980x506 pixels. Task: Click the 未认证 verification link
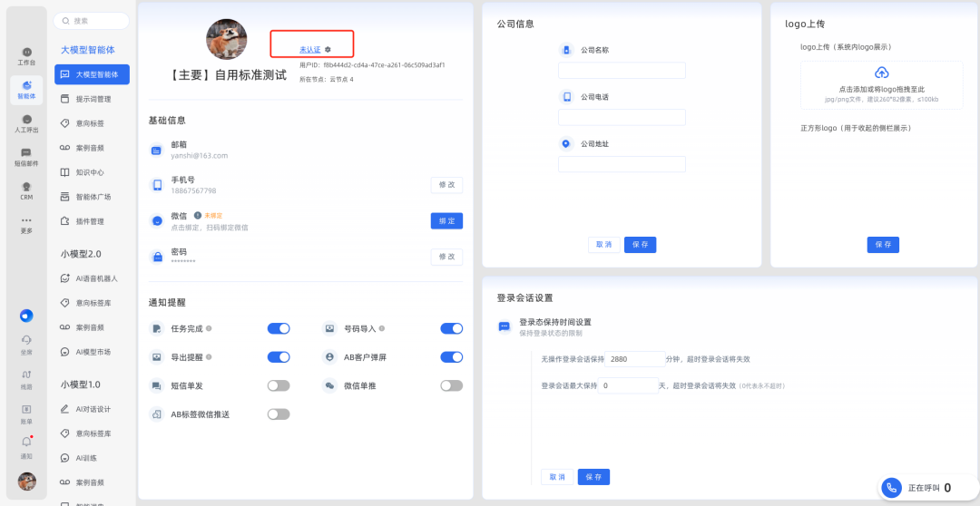pyautogui.click(x=309, y=49)
